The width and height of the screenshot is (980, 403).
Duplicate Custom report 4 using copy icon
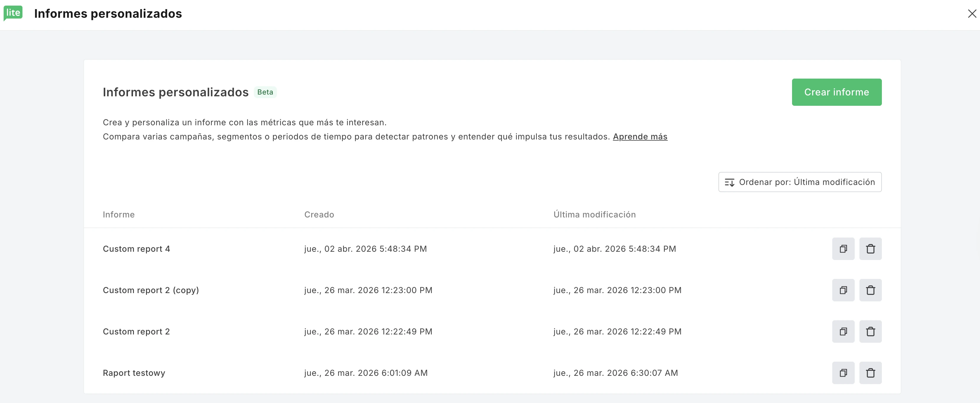click(843, 249)
